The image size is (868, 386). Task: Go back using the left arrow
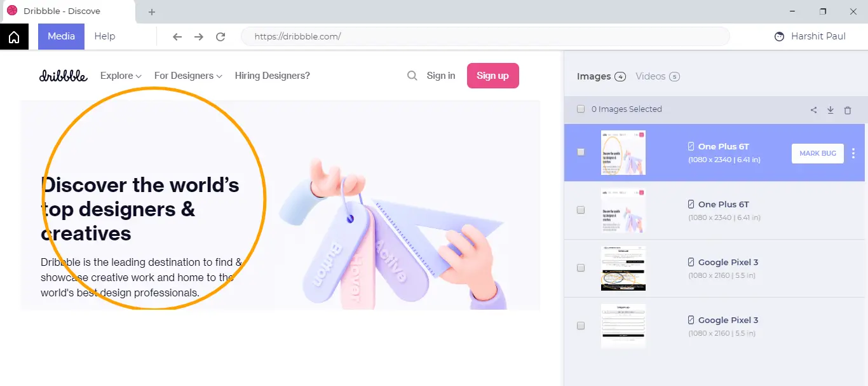[177, 37]
